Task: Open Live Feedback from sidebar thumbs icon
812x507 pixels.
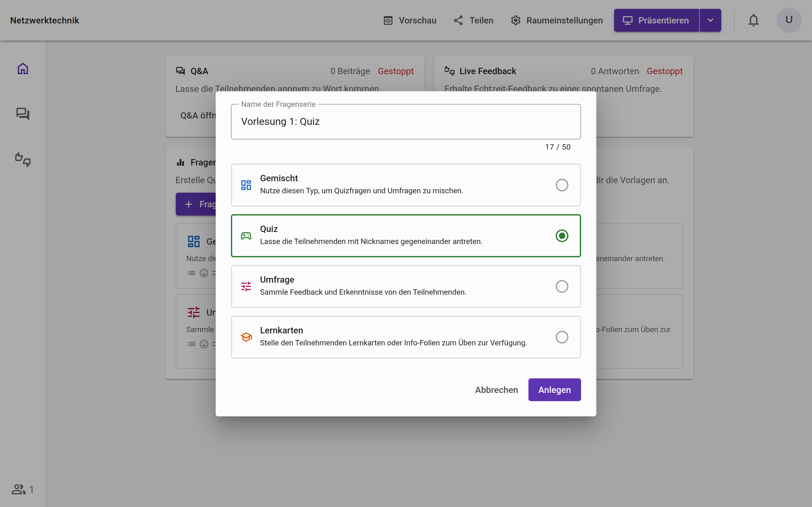Action: point(23,159)
